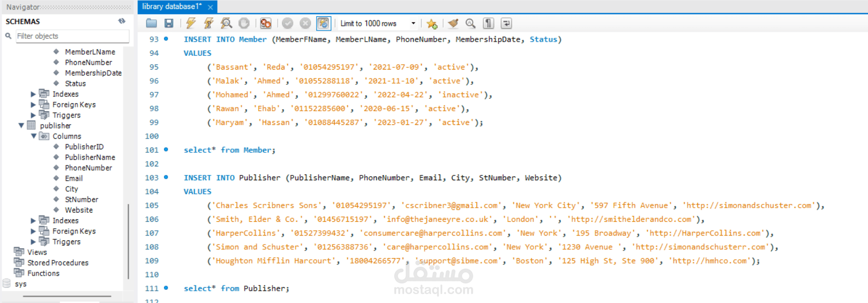868x303 pixels.
Task: Click the commit checkmark icon
Action: pos(288,23)
